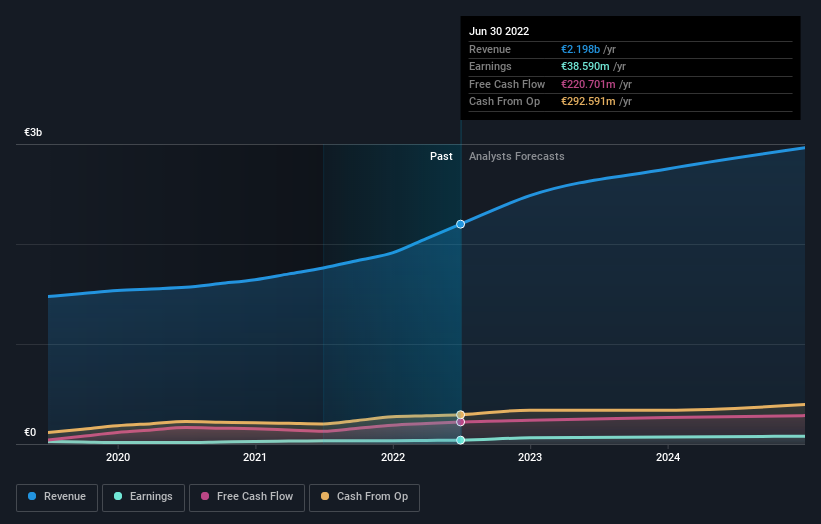
Task: Click the 2024 x-axis label
Action: click(x=668, y=457)
